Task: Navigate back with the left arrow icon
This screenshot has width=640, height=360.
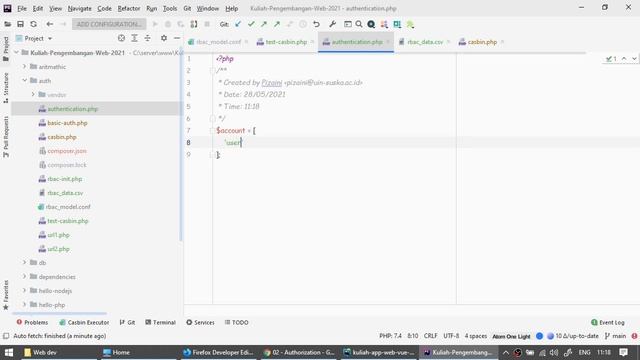Action: point(50,24)
